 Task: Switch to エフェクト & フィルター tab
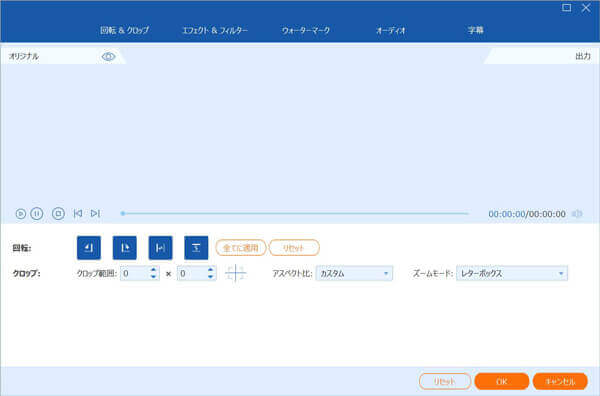click(215, 30)
